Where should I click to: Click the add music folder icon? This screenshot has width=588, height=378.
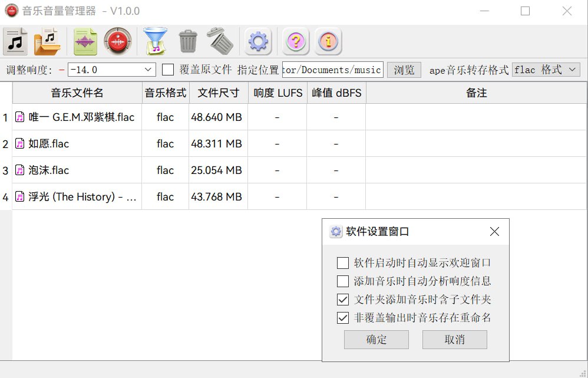point(47,41)
